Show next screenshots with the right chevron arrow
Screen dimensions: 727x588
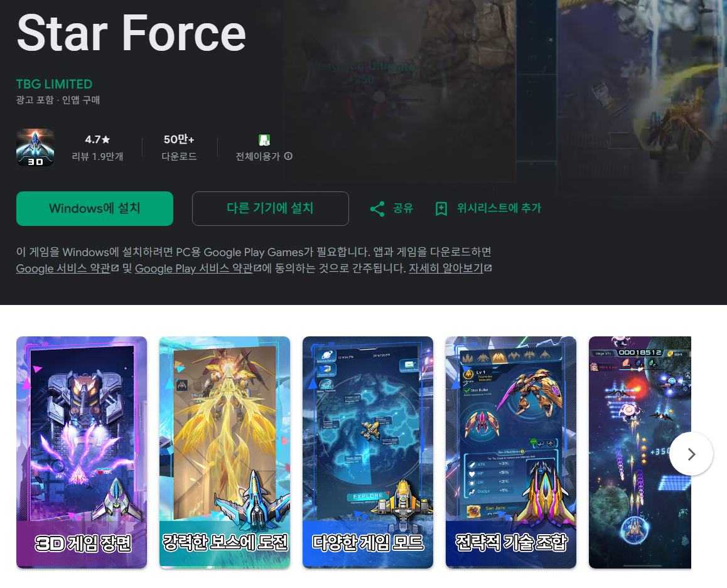coord(691,454)
